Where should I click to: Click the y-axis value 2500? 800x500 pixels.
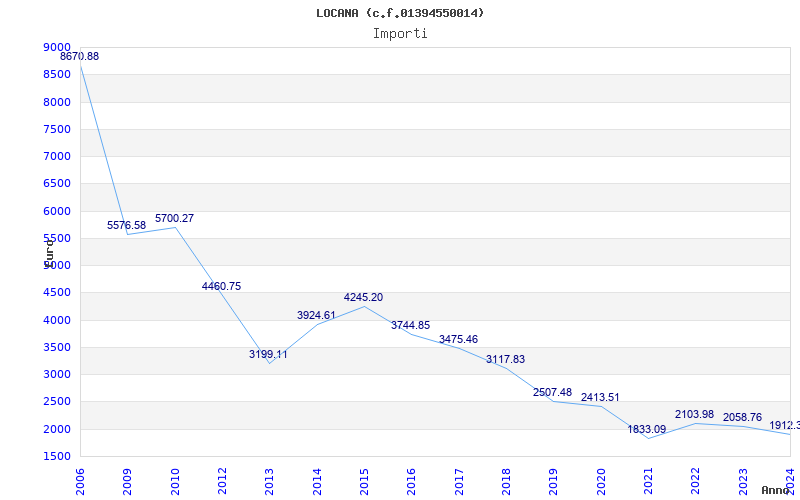[x=57, y=402]
